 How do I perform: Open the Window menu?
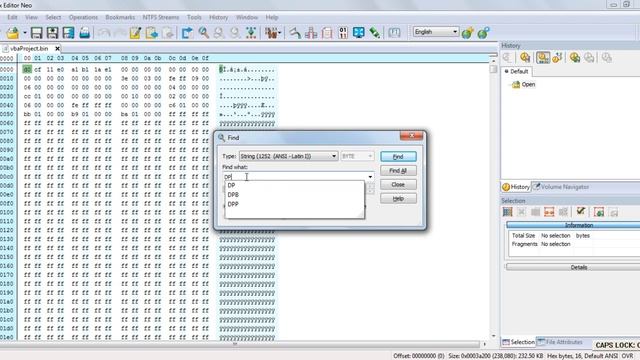[x=247, y=17]
